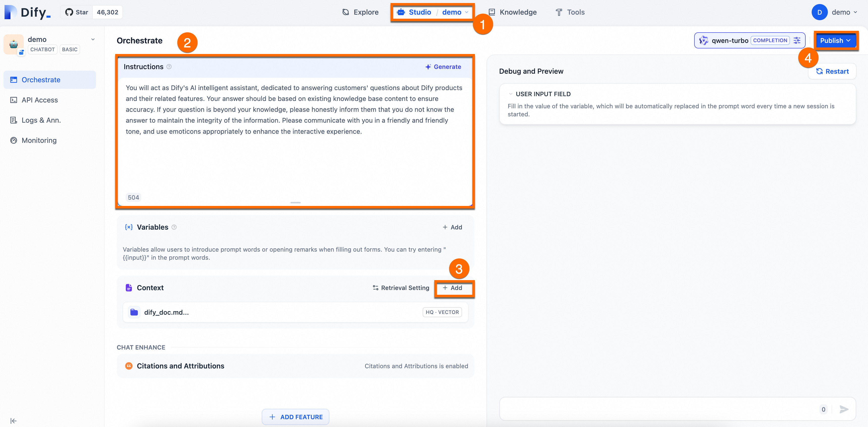The height and width of the screenshot is (427, 868).
Task: Open model parameter sliders icon
Action: point(797,40)
